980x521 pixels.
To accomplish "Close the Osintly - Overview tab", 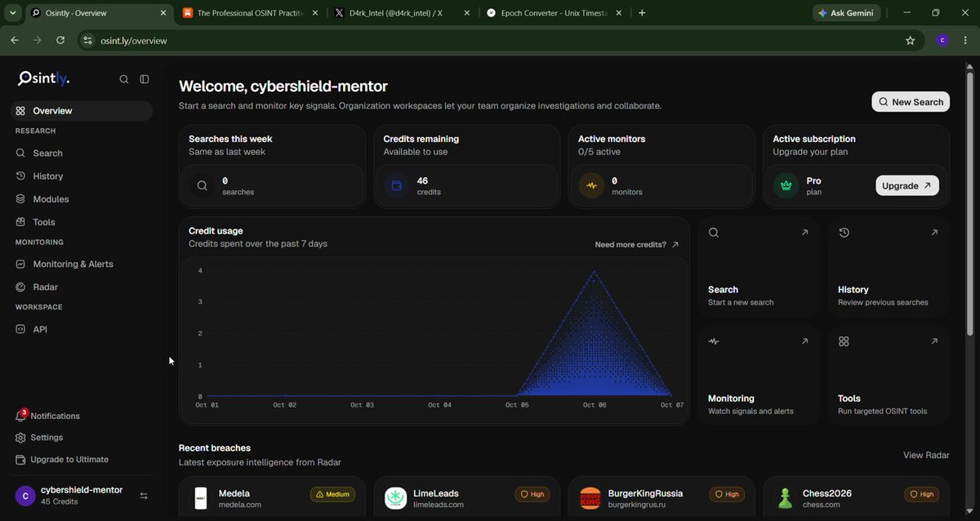I will click(163, 13).
